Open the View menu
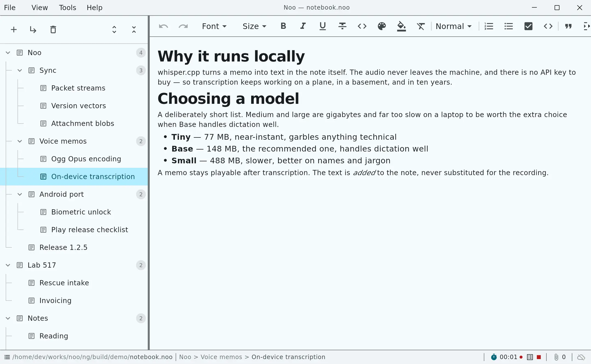Viewport: 591px width, 364px height. coord(40,8)
